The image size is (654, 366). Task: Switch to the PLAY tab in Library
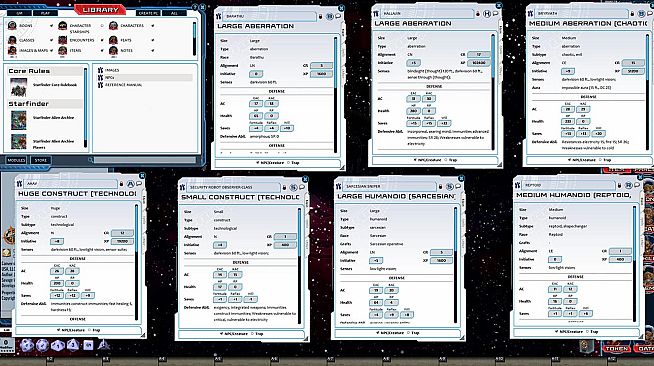tap(45, 13)
